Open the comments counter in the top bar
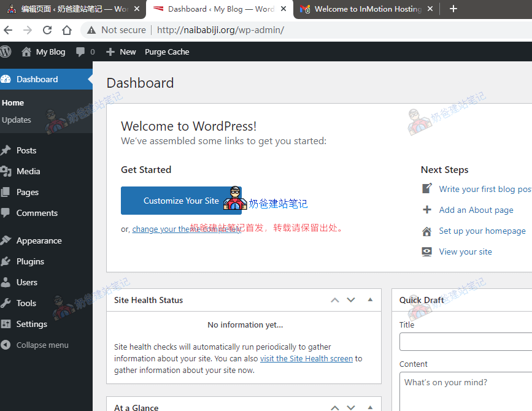This screenshot has width=532, height=411. [85, 52]
